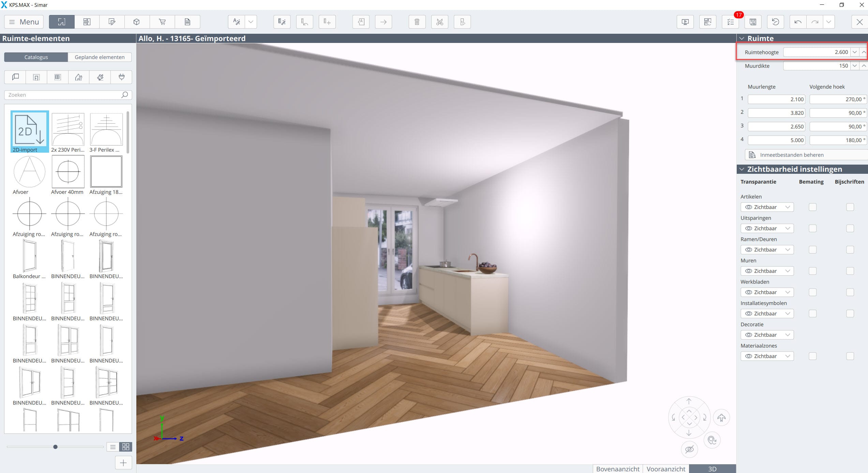The image size is (868, 473).
Task: Open the main Menu button
Action: pyautogui.click(x=24, y=22)
